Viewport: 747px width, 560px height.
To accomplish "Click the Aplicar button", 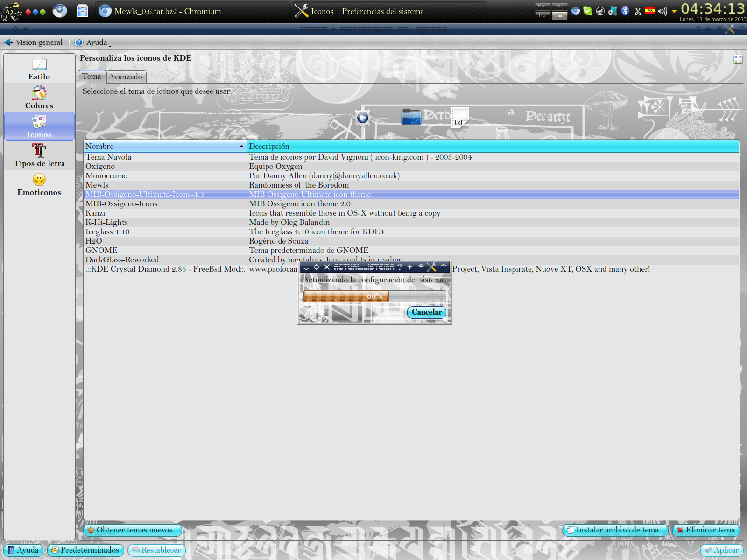I will [722, 550].
